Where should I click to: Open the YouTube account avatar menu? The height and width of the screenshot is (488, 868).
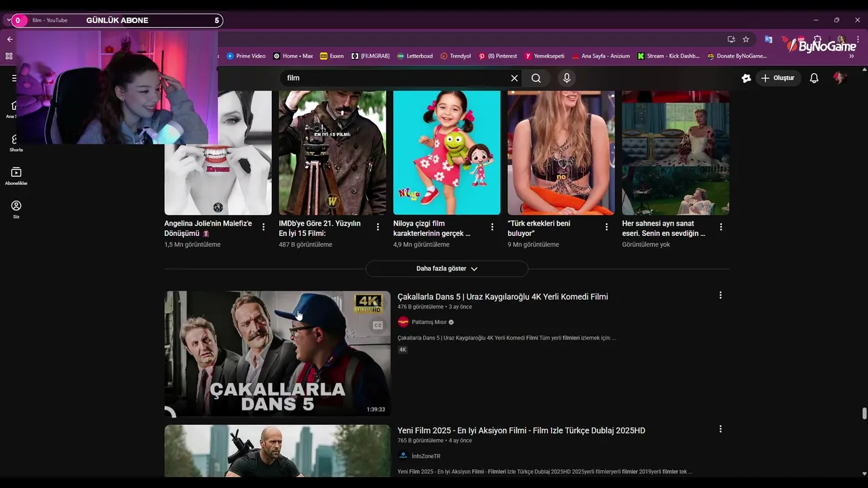coord(840,78)
